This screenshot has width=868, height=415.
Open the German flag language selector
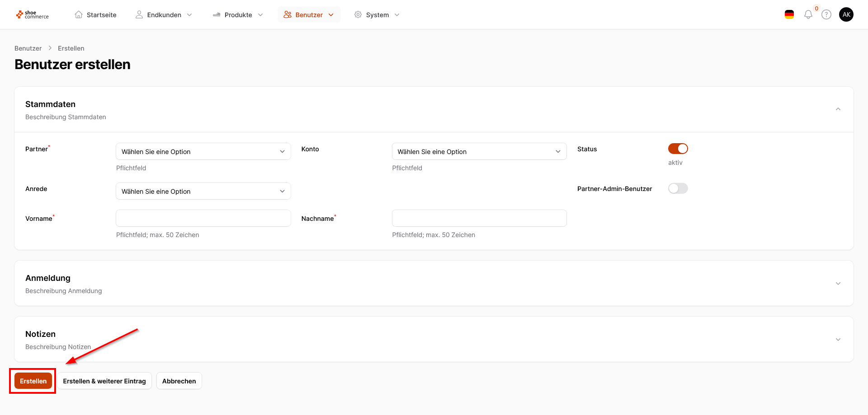789,15
